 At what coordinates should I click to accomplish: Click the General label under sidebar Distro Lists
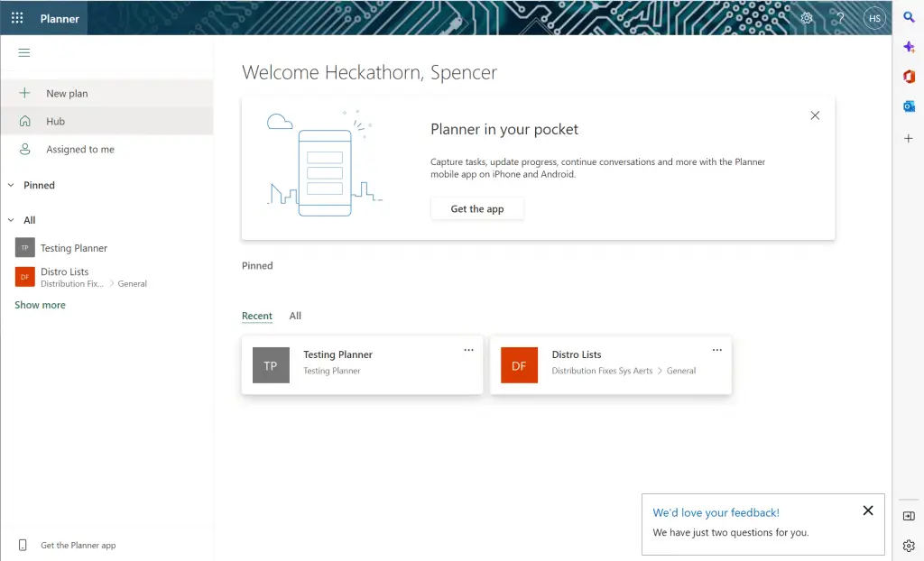point(132,284)
